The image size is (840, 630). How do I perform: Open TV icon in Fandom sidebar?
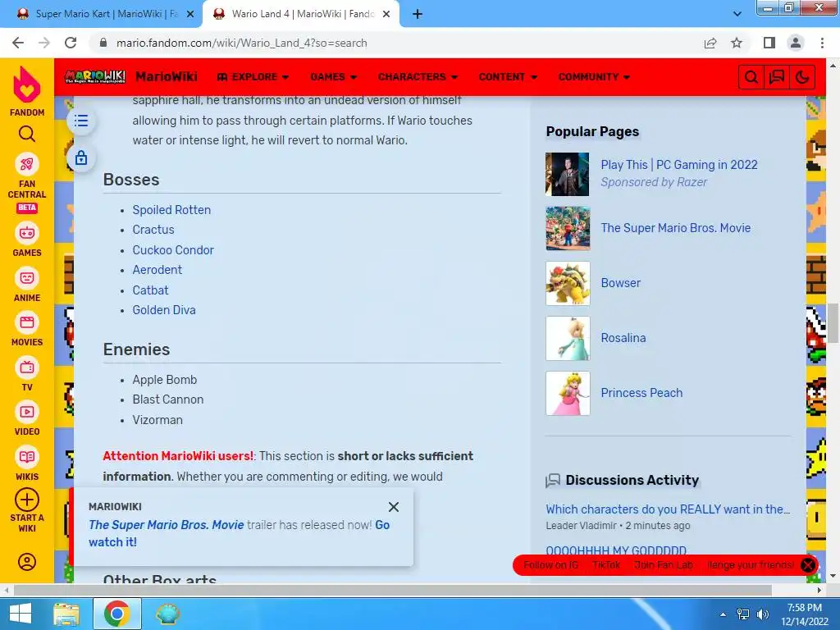point(27,367)
